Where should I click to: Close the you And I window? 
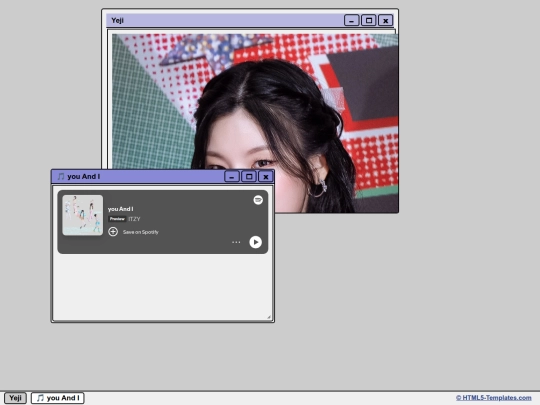[266, 177]
